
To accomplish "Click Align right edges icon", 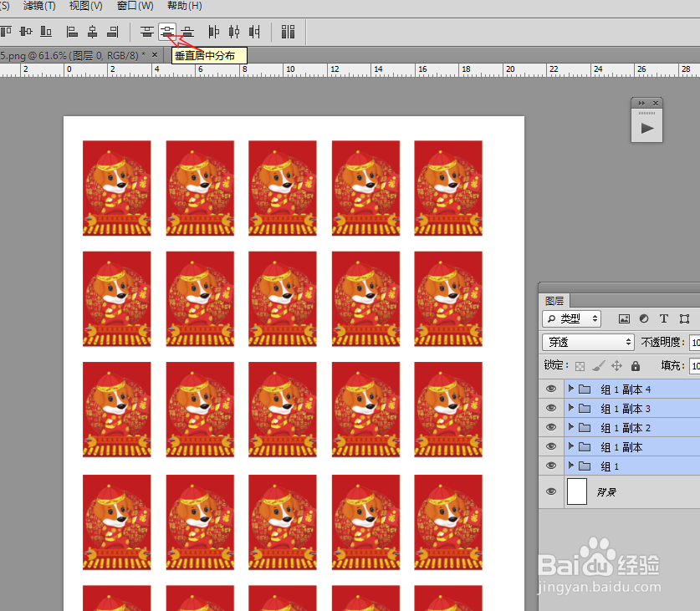I will (x=113, y=31).
